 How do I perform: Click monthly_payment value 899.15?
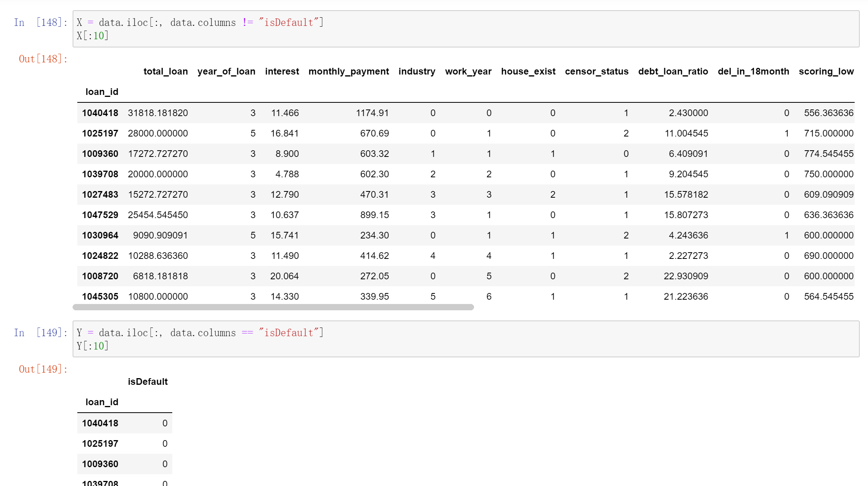pyautogui.click(x=374, y=215)
